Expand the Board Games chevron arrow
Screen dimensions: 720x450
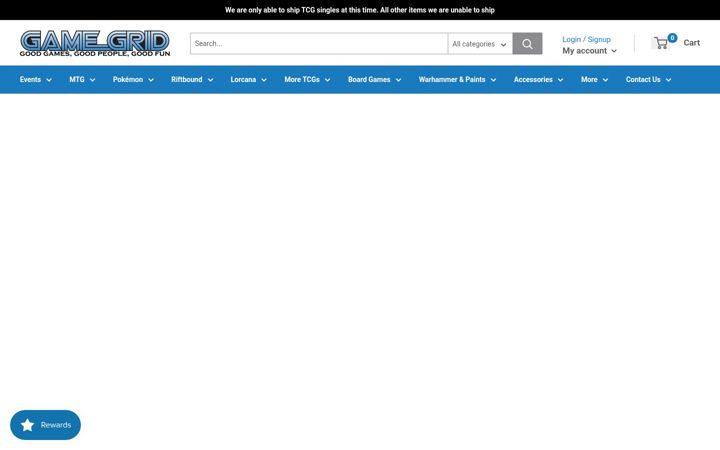point(398,80)
